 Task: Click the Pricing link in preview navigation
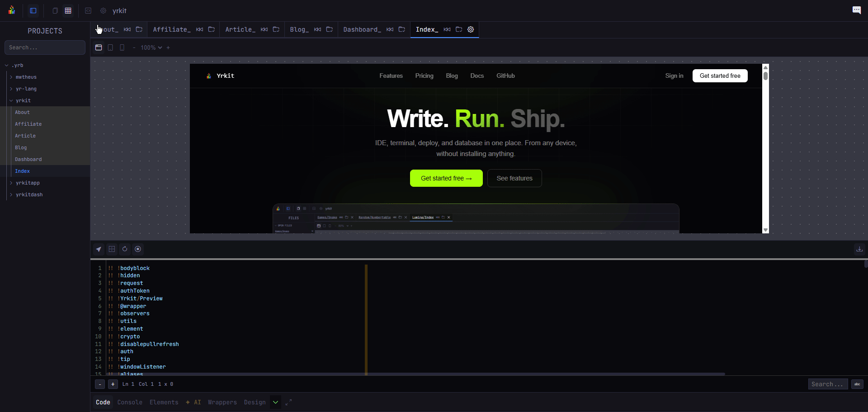click(x=424, y=76)
